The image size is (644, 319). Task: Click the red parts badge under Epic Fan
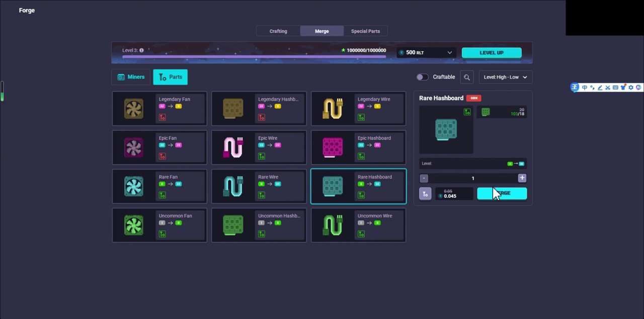coord(162,156)
